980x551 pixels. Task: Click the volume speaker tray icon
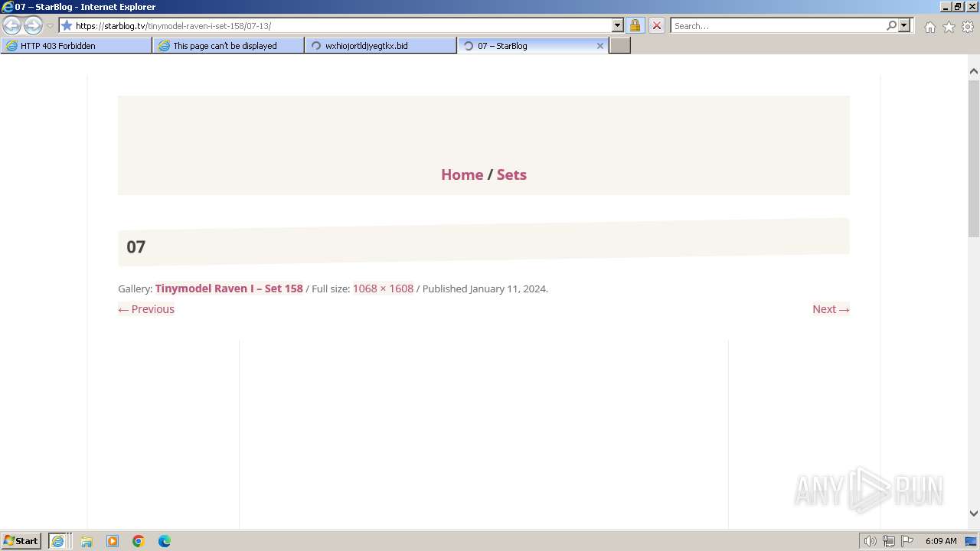click(870, 541)
